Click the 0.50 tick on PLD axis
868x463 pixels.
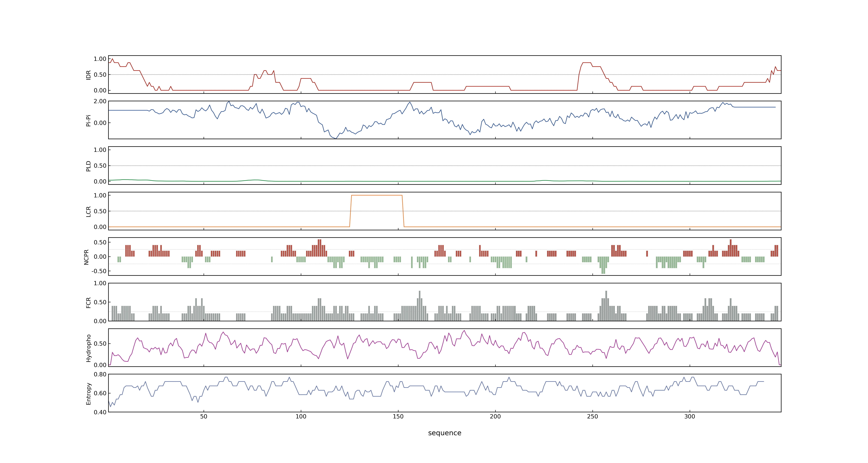100,166
